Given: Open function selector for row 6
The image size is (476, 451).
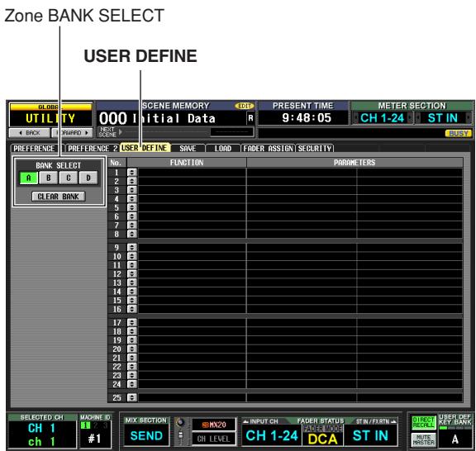Looking at the screenshot, I should click(131, 216).
